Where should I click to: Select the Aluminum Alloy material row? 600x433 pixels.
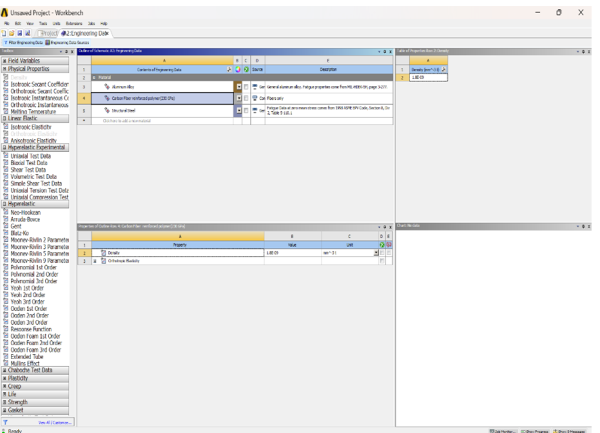(x=162, y=87)
